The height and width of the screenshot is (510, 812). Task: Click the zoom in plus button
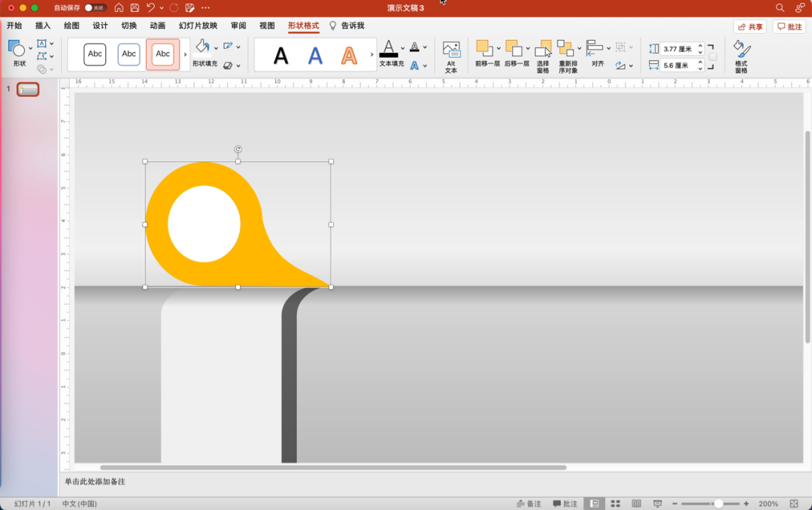pyautogui.click(x=747, y=504)
